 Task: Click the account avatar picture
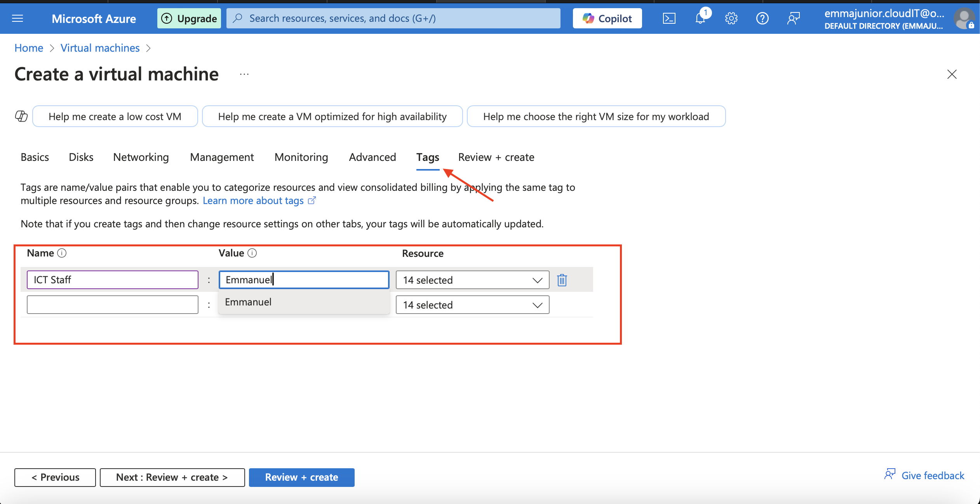(964, 18)
